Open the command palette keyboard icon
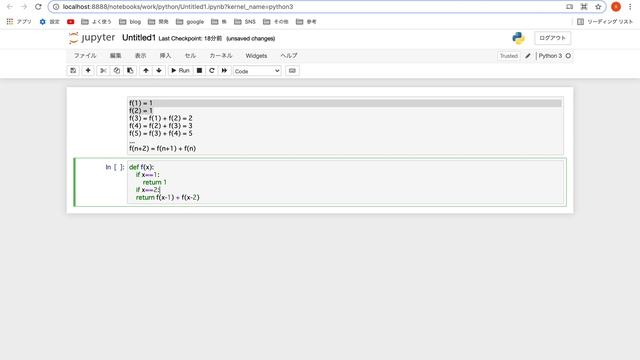 [x=292, y=71]
